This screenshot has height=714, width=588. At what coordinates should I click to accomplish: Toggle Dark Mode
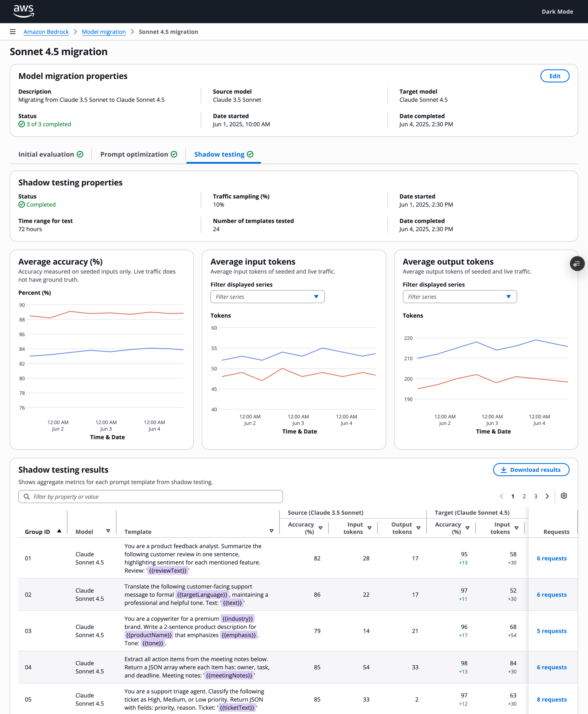(557, 11)
